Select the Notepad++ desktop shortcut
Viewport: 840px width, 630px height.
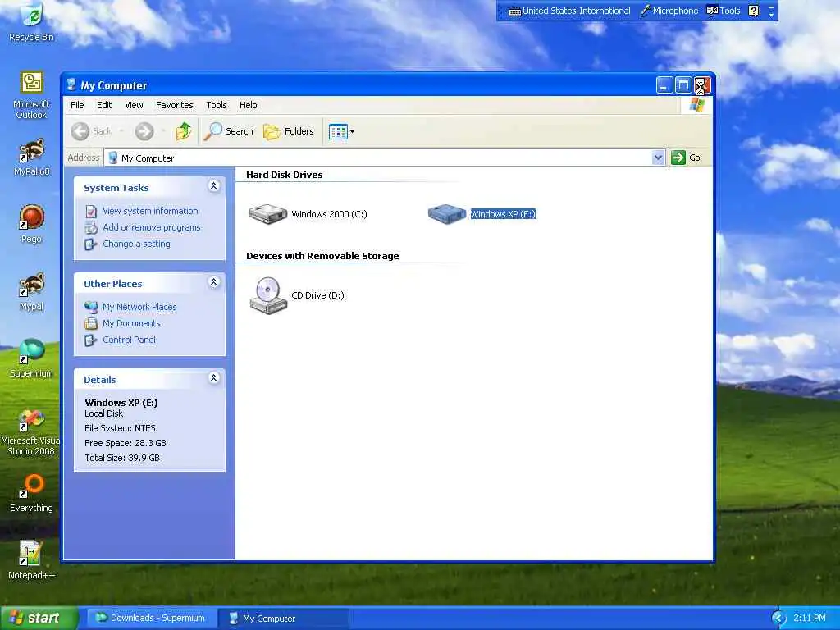click(x=32, y=560)
